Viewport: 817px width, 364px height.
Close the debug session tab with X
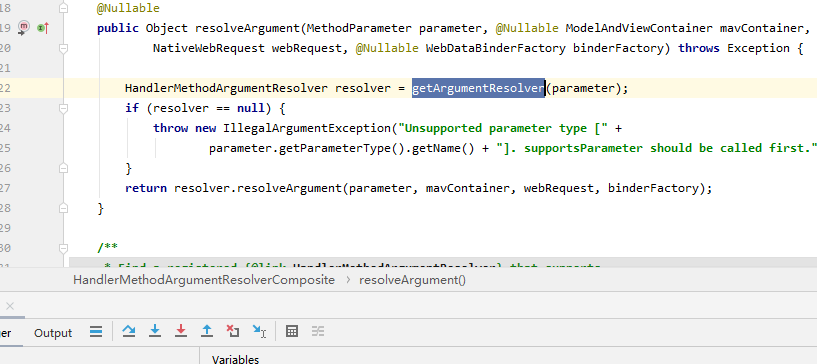coord(10,306)
